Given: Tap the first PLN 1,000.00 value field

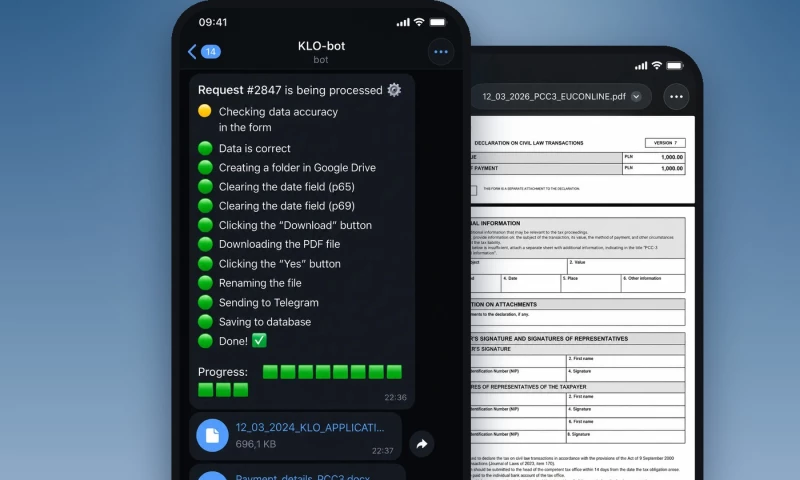Looking at the screenshot, I should point(654,157).
